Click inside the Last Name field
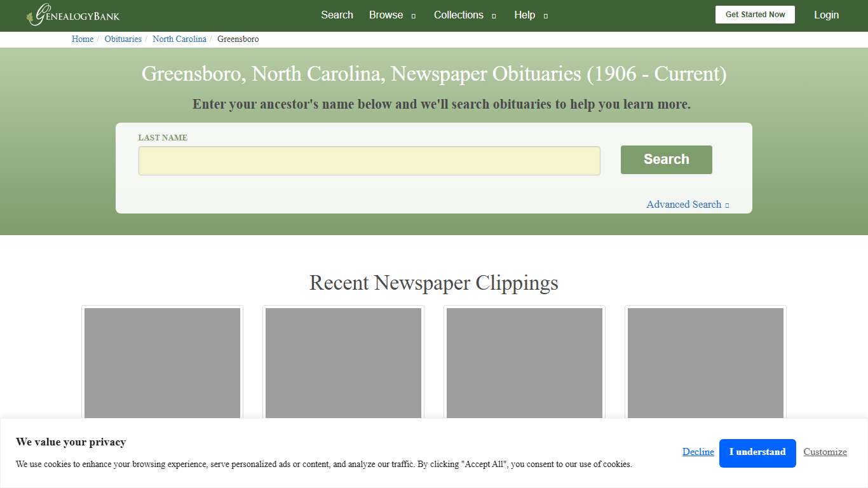Viewport: 868px width, 488px height. tap(369, 161)
